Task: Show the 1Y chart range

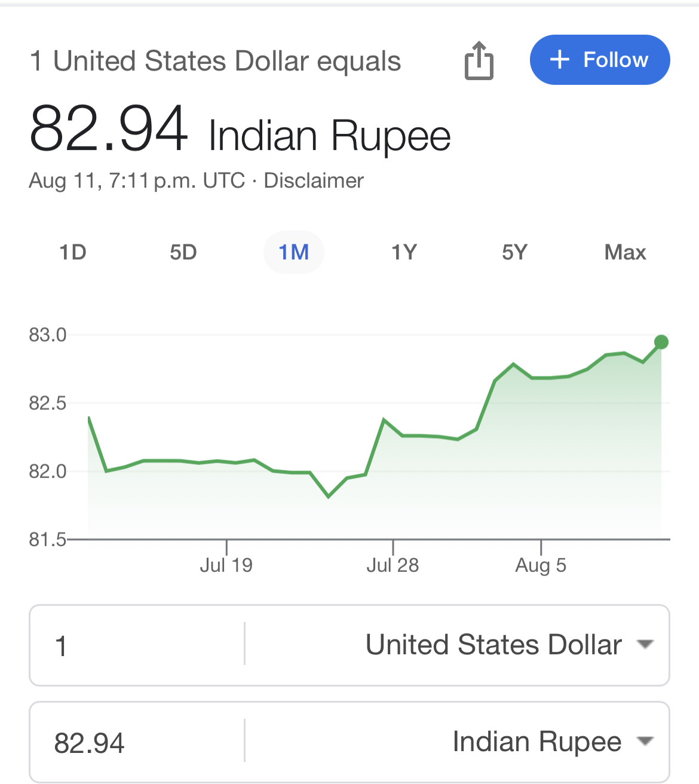Action: 404,252
